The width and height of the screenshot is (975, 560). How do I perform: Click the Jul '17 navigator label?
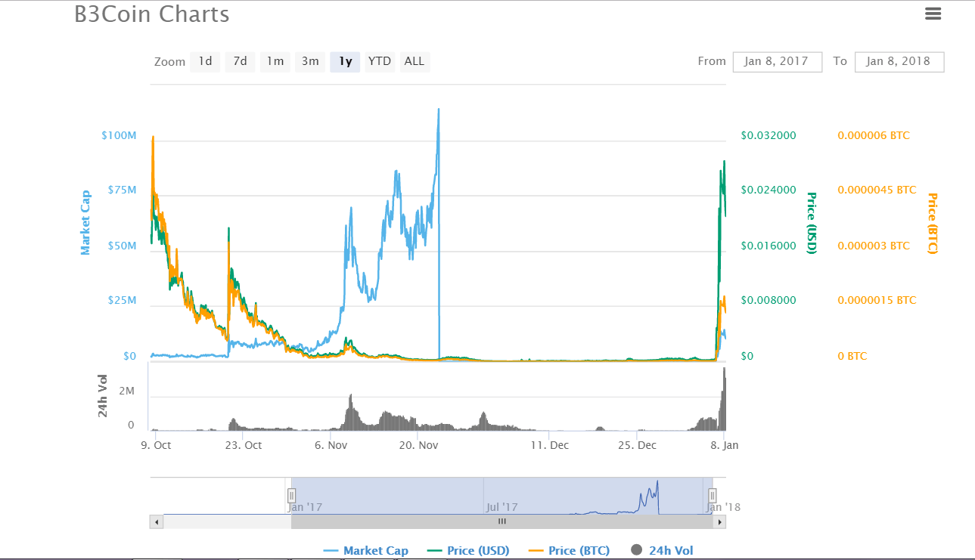point(502,507)
